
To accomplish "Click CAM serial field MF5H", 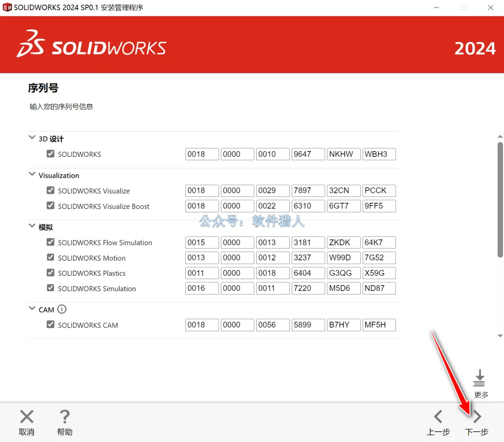I will (378, 325).
